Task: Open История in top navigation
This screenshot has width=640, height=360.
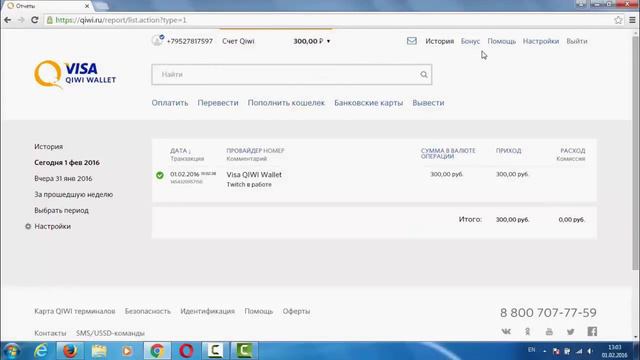Action: click(440, 41)
